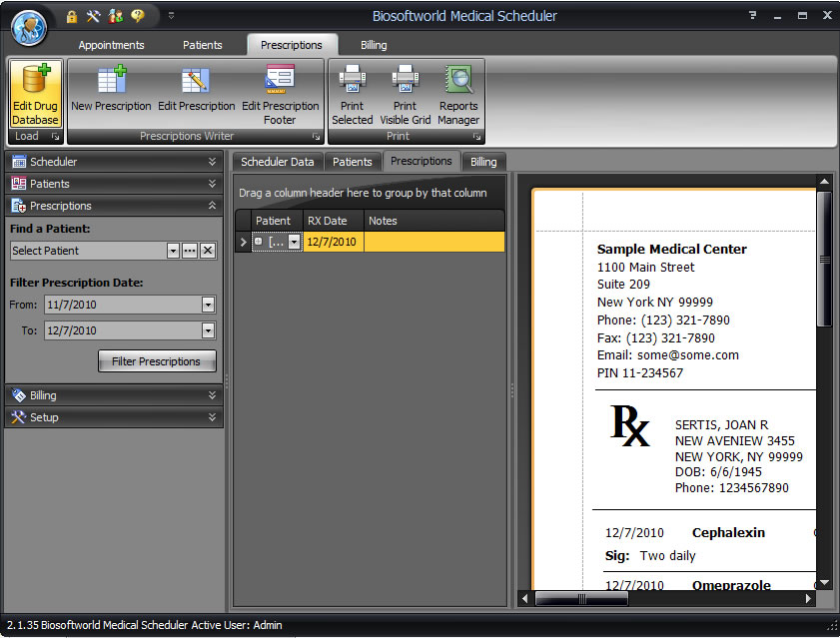840x638 pixels.
Task: Open the Patients data tab
Action: pyautogui.click(x=352, y=162)
